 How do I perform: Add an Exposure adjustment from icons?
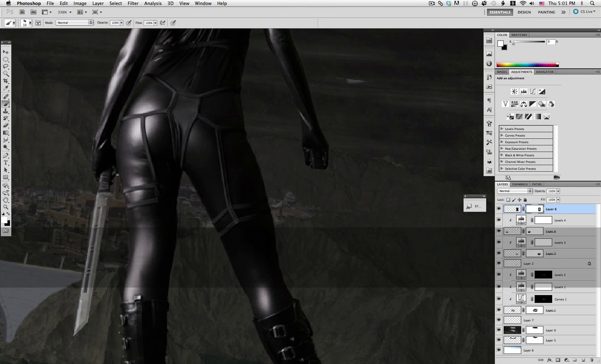pyautogui.click(x=542, y=91)
